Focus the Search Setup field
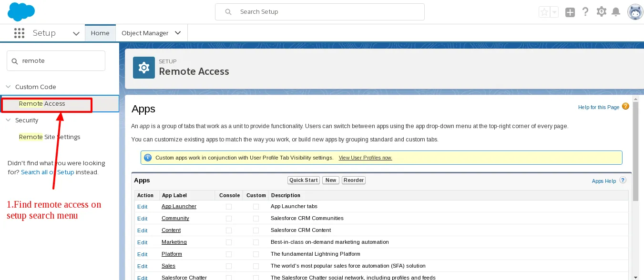The image size is (644, 280). point(320,12)
